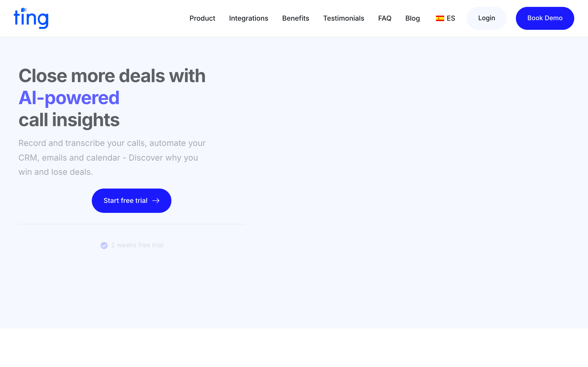Jump to Testimonials
This screenshot has width=588, height=367.
[x=344, y=18]
